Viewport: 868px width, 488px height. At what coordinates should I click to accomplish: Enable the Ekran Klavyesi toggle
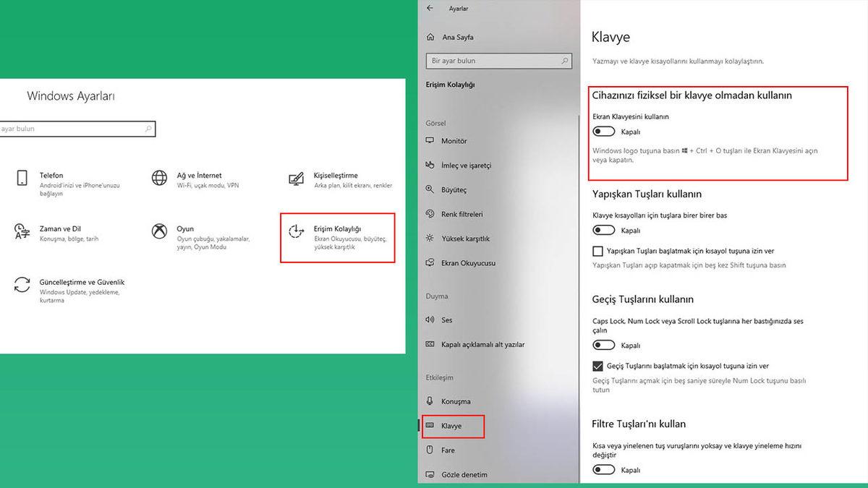603,131
